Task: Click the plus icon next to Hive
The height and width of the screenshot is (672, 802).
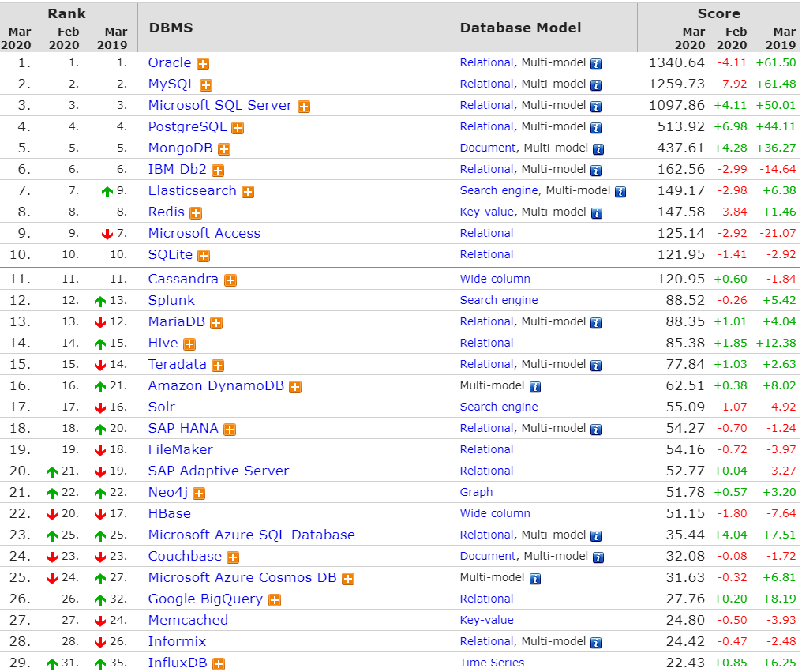Action: [189, 344]
